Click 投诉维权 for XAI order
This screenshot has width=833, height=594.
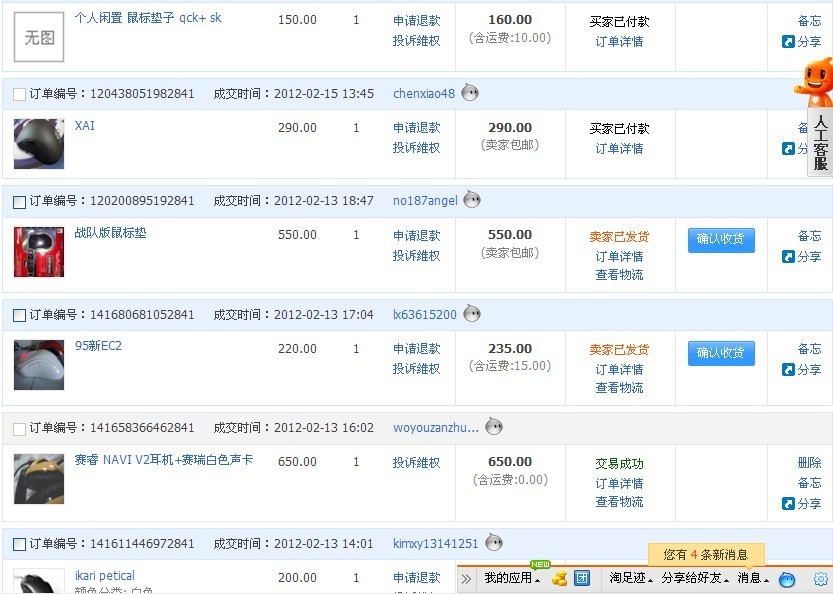416,148
